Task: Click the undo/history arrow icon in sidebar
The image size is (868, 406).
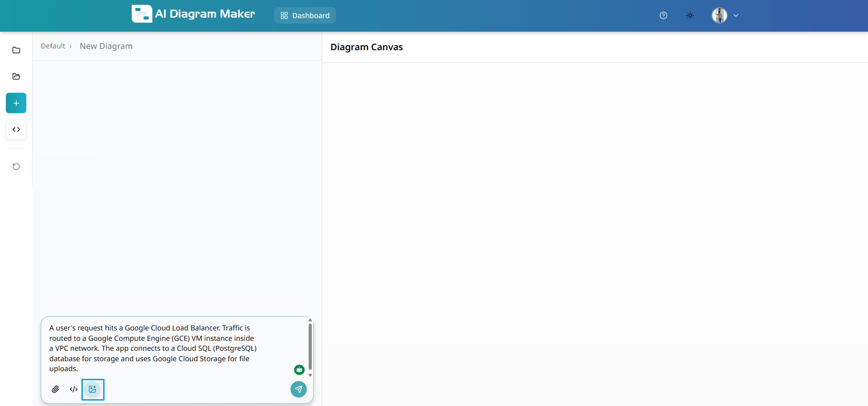Action: pyautogui.click(x=16, y=167)
